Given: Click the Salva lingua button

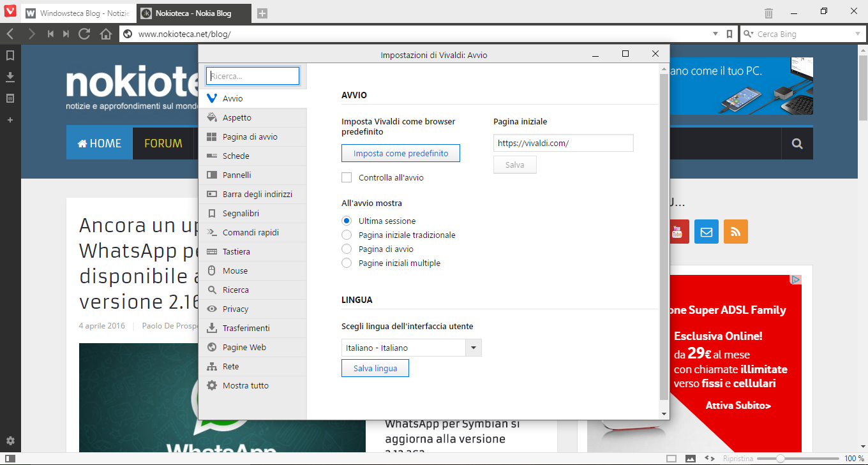Looking at the screenshot, I should coord(375,368).
